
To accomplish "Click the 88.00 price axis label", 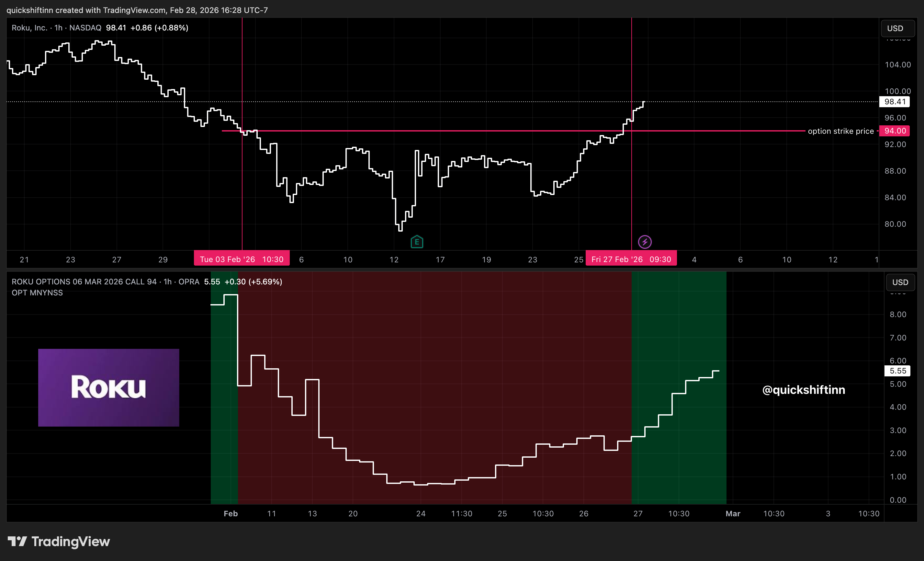I will click(x=895, y=171).
